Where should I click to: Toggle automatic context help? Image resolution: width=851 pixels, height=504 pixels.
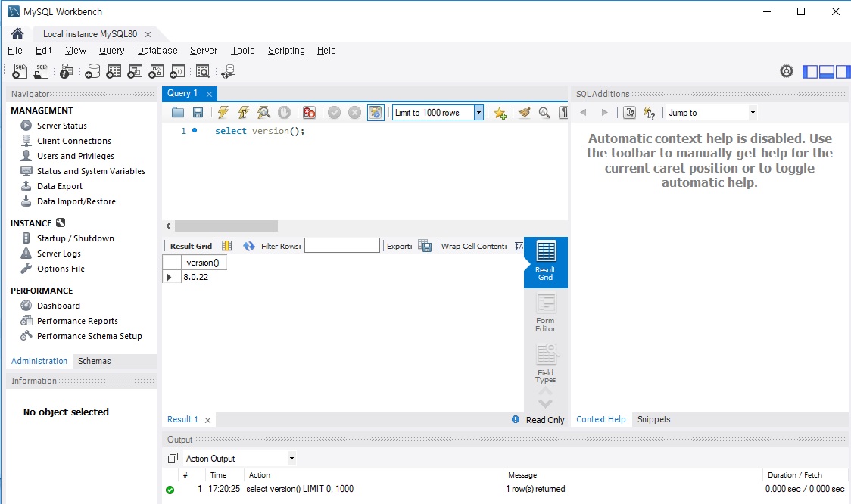pyautogui.click(x=649, y=112)
